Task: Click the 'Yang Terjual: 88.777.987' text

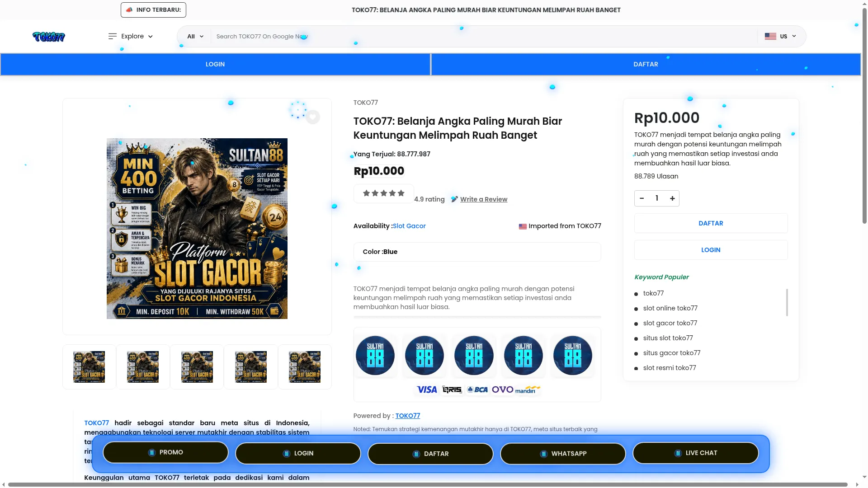Action: 392,154
